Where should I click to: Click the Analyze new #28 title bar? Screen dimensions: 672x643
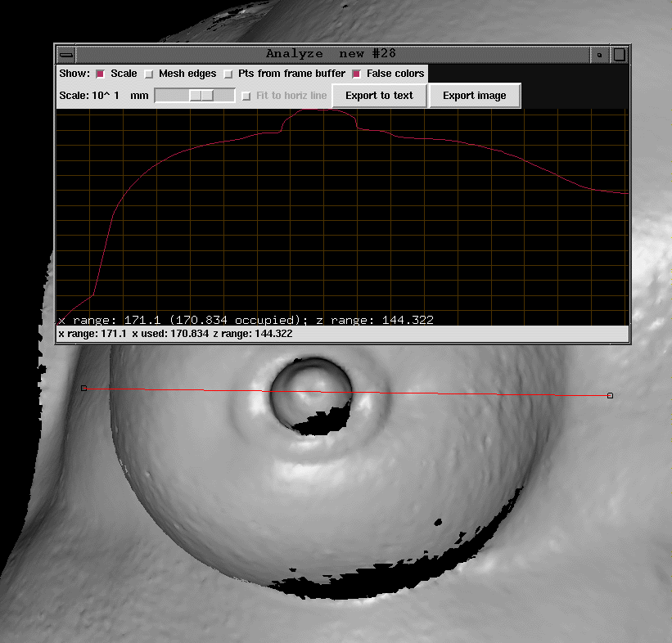coord(331,54)
